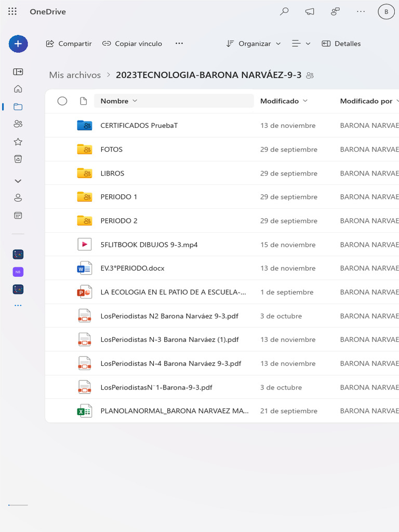Click Excel icon of PLANOLANORMAL_BARONA NARVAEZ file
The image size is (399, 532).
(85, 411)
